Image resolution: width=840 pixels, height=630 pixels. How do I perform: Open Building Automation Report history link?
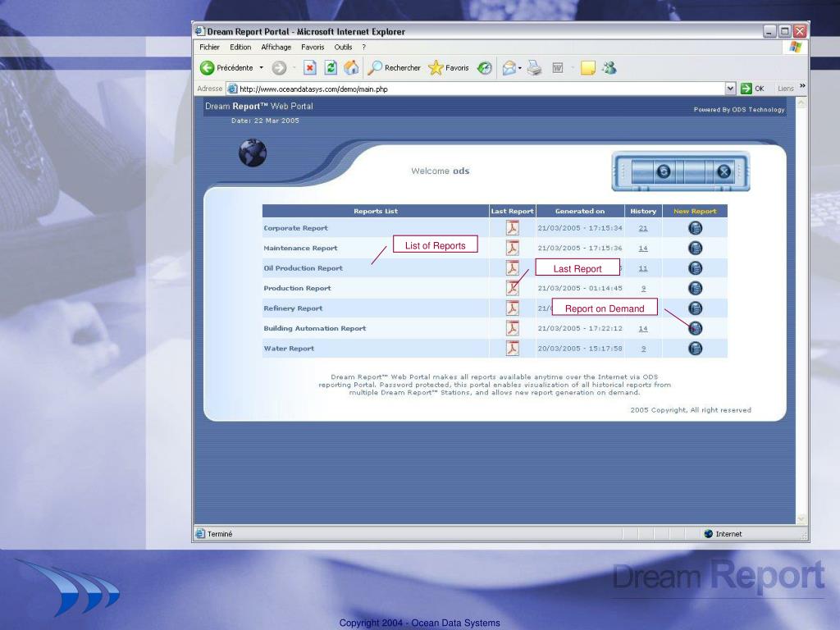pyautogui.click(x=643, y=328)
